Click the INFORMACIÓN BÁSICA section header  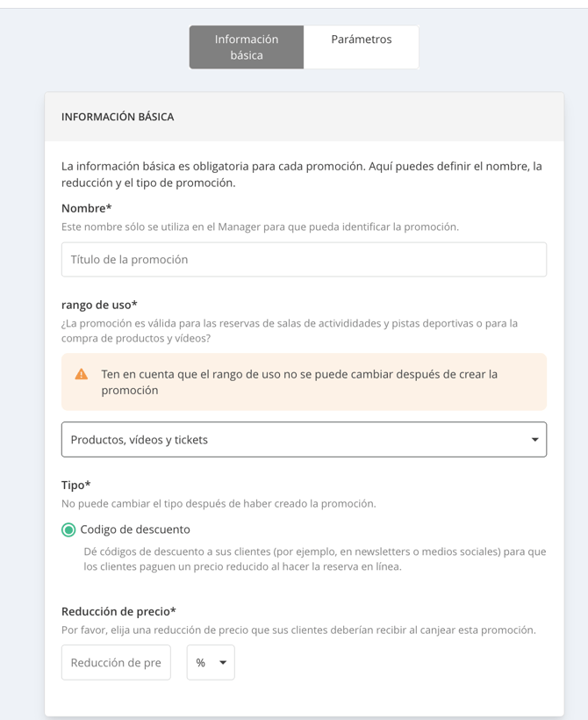coord(118,117)
